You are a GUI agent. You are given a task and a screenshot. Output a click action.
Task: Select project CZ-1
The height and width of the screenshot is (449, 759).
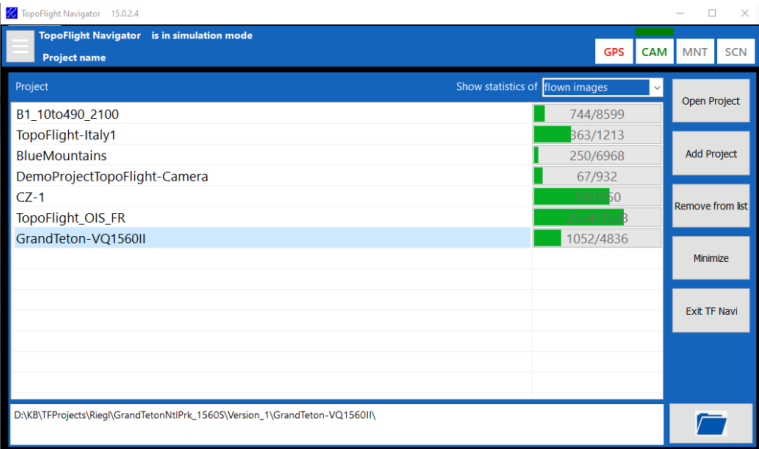272,197
